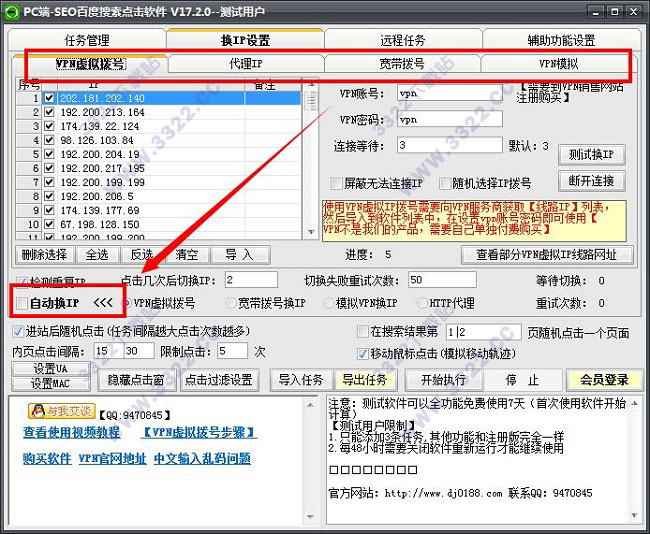Select the 宽带拨号换IP radio option
The image size is (650, 534).
(231, 303)
